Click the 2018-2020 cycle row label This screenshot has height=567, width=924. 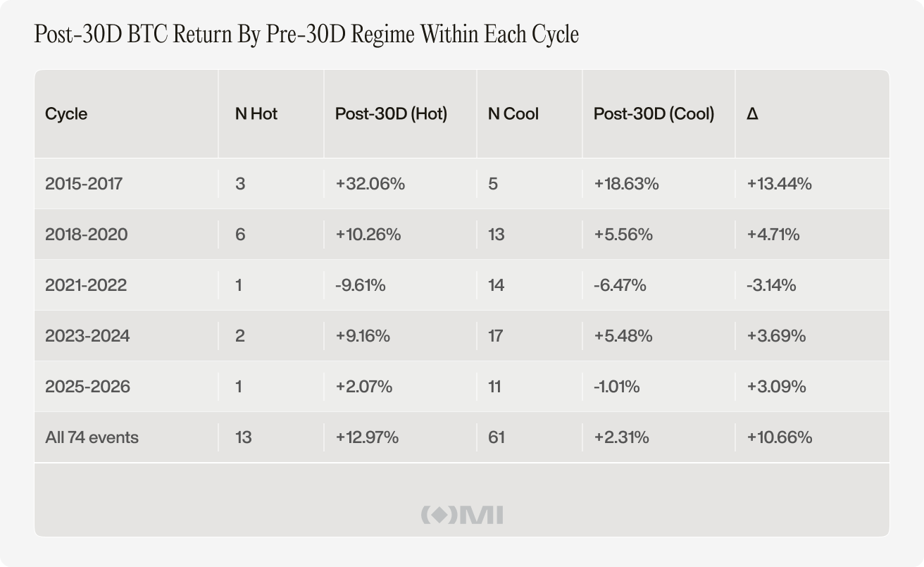click(87, 235)
